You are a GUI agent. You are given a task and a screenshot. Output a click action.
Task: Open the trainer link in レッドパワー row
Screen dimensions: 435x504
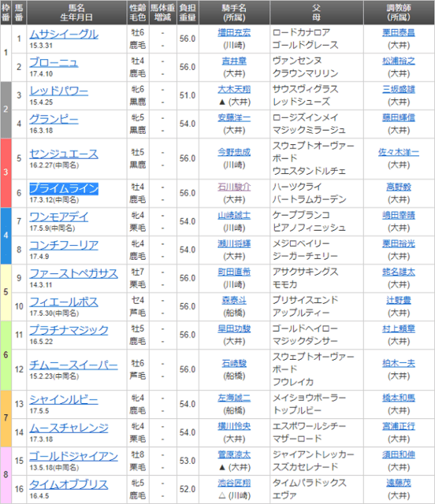coord(398,89)
